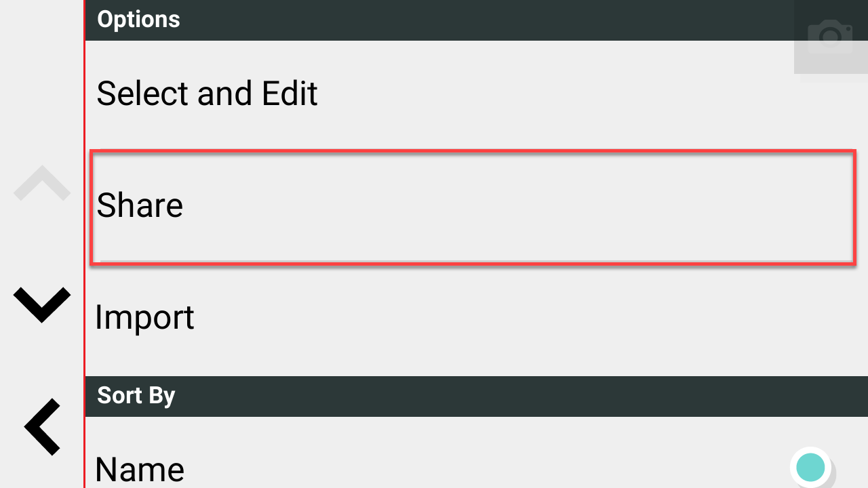Image resolution: width=868 pixels, height=488 pixels.
Task: Move highlight up with the faded arrow
Action: 42,183
